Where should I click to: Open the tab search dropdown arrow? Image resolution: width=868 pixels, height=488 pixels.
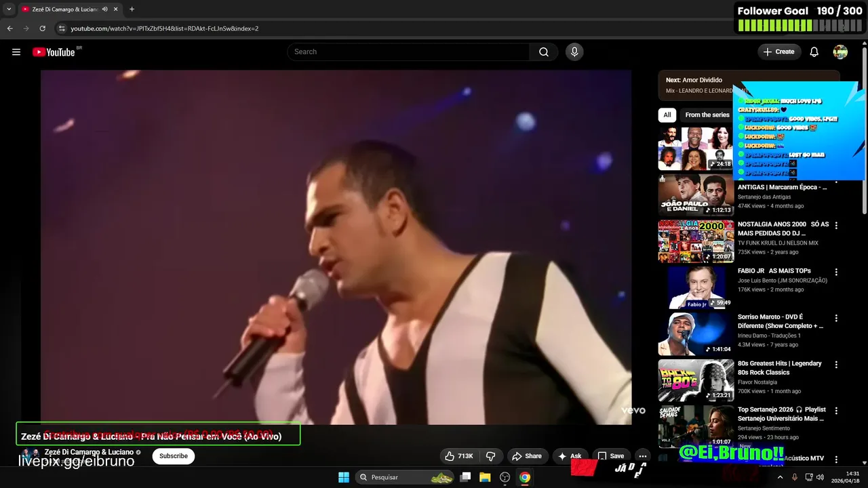(9, 9)
